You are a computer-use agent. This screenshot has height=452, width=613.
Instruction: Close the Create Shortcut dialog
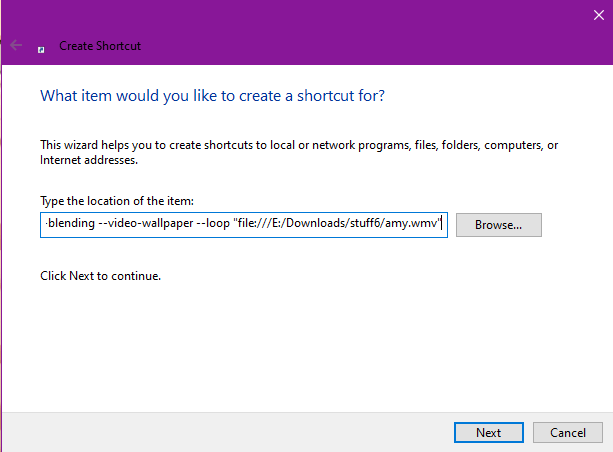599,15
